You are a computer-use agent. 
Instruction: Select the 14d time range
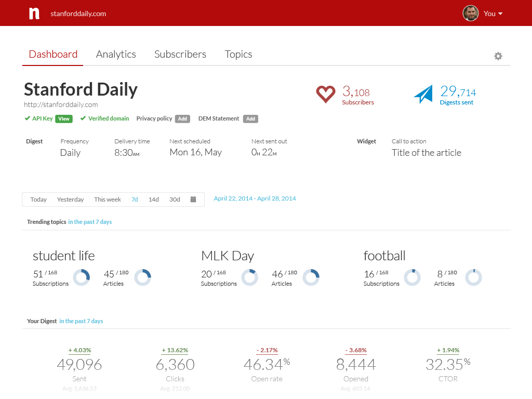tap(154, 199)
